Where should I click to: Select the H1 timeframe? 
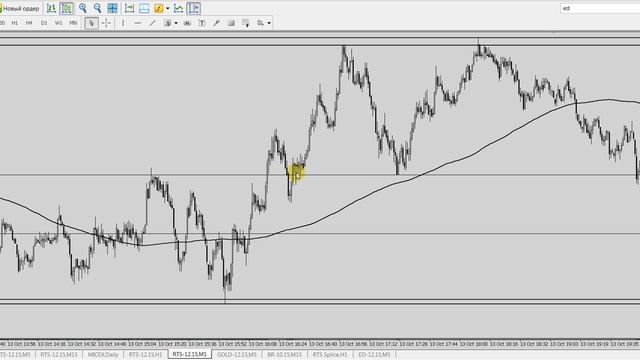(x=15, y=23)
